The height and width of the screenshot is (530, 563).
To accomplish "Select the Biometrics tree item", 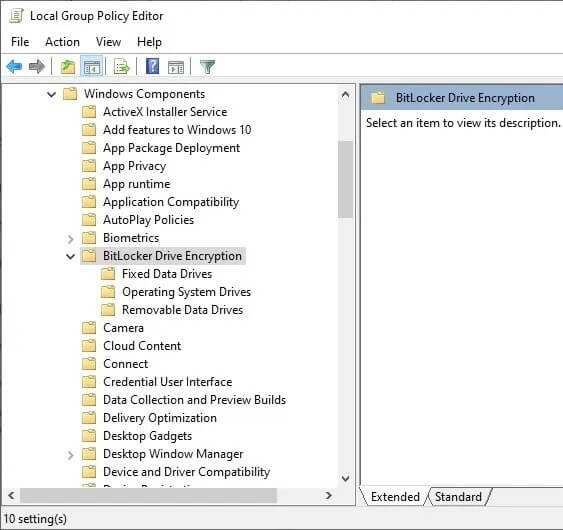I will [x=131, y=238].
